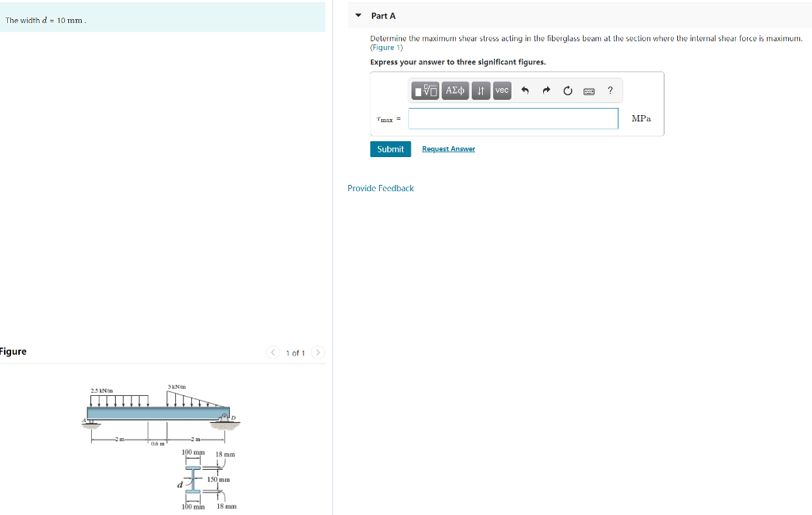This screenshot has height=515, width=812.
Task: Click the 'Express your answer to three significant figures' text
Action: 458,62
